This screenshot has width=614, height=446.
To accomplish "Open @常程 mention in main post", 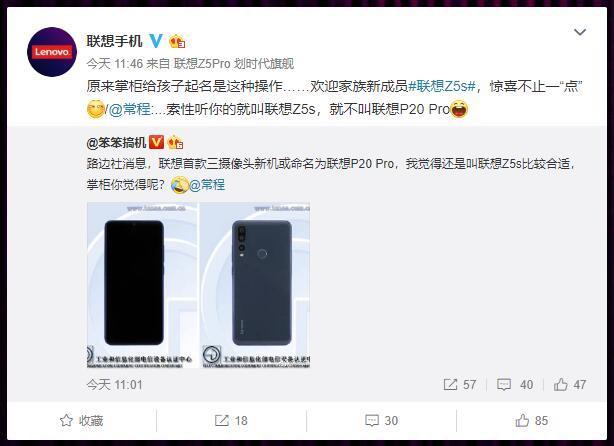I will pyautogui.click(x=129, y=109).
